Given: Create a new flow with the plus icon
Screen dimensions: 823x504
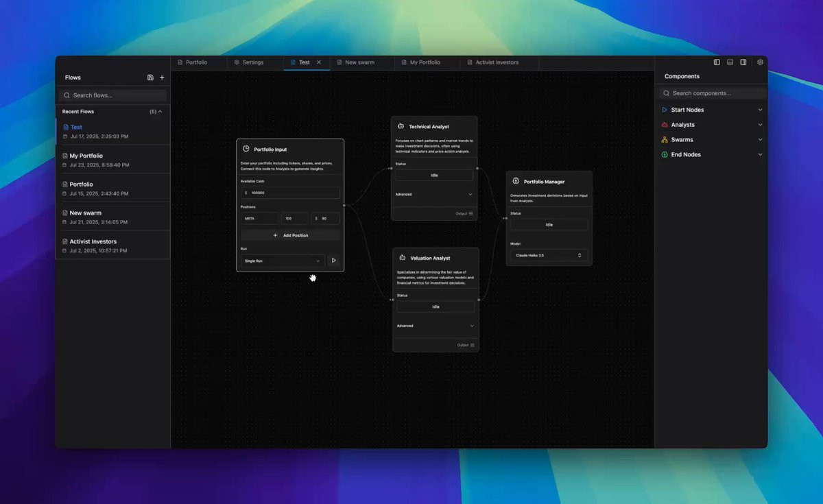Looking at the screenshot, I should (x=162, y=77).
